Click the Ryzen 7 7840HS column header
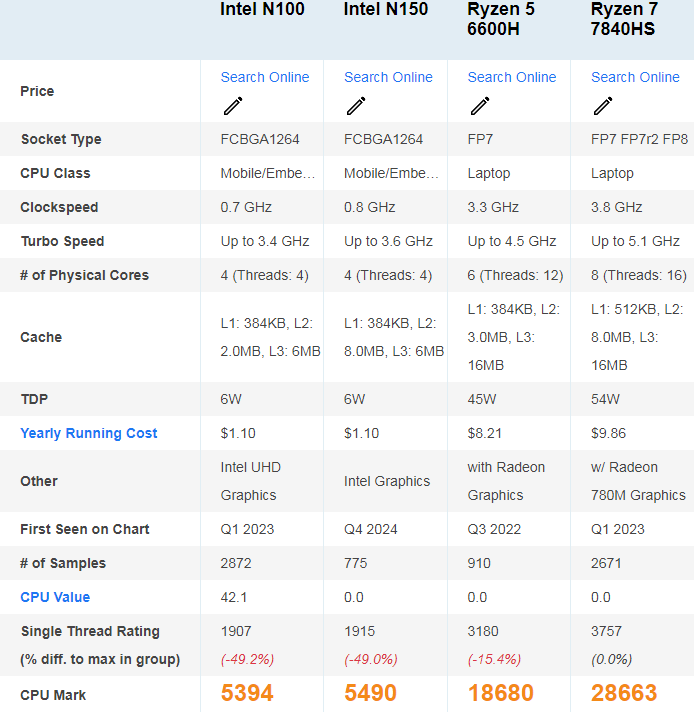The height and width of the screenshot is (712, 694). (x=625, y=19)
